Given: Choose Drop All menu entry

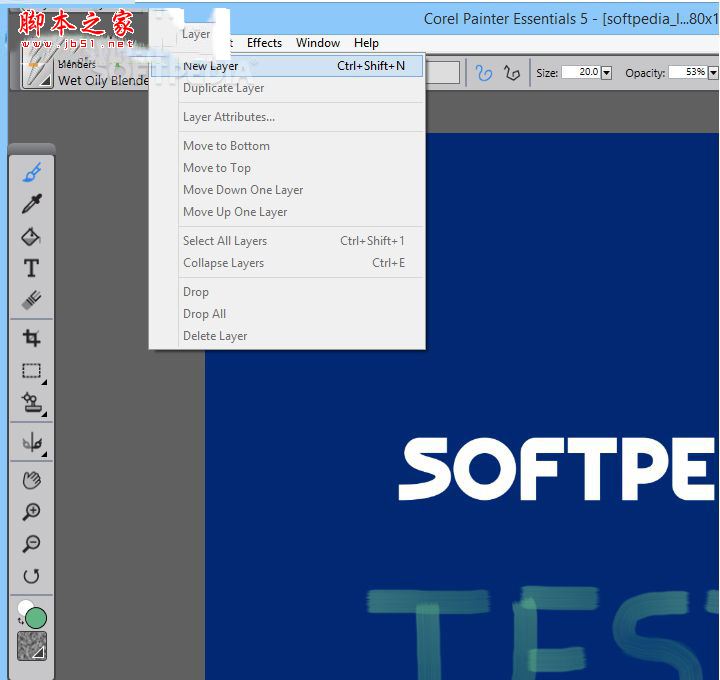Looking at the screenshot, I should coord(287,314).
